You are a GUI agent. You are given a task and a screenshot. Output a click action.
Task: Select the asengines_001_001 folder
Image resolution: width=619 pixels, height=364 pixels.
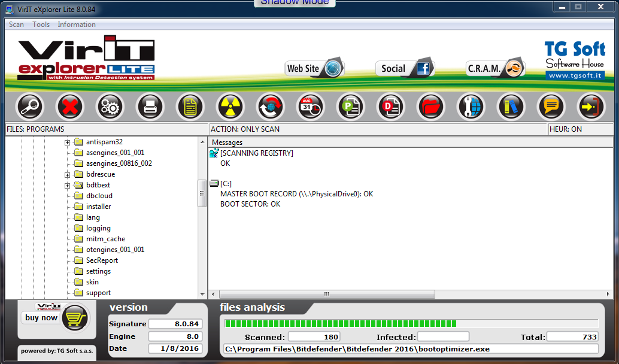(x=116, y=153)
